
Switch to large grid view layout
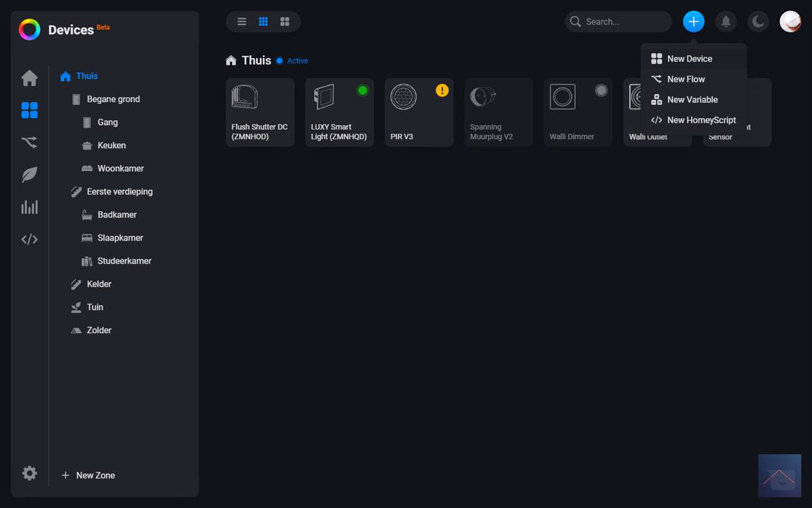pos(285,22)
